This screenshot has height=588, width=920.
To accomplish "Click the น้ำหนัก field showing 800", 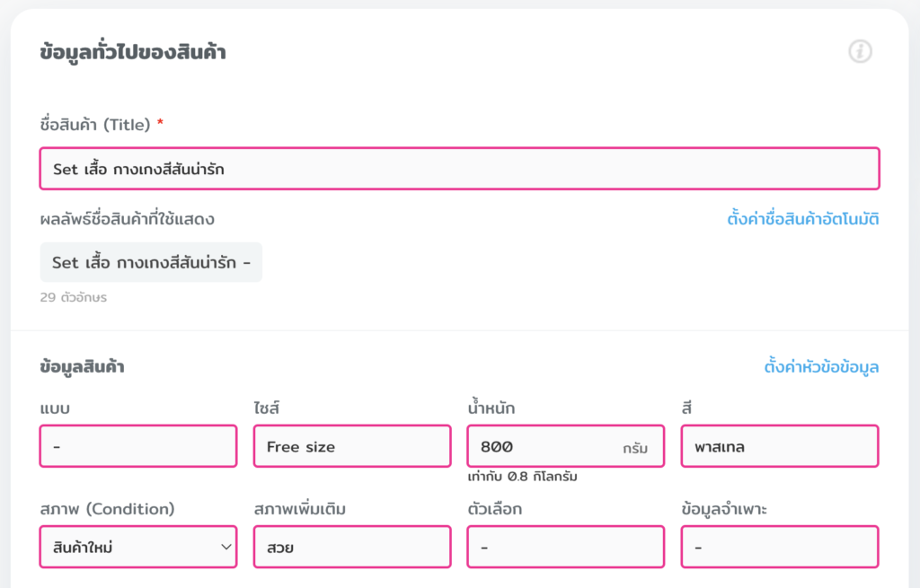I will click(544, 446).
